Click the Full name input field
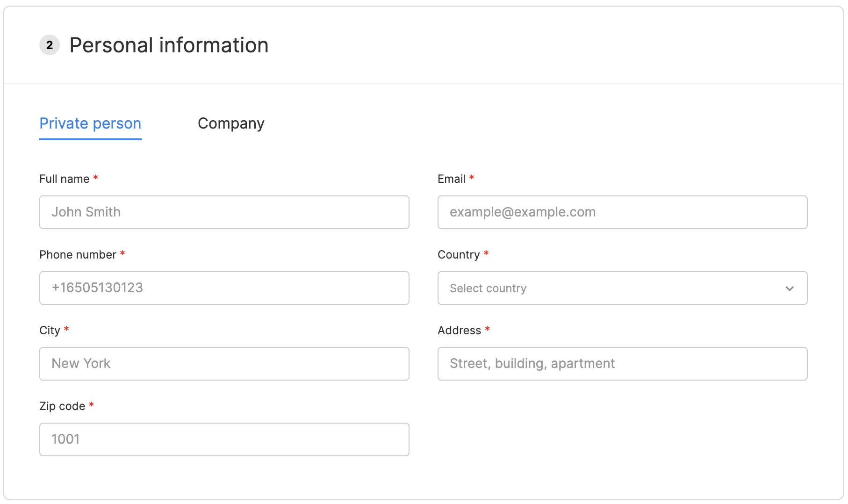This screenshot has width=848, height=504. click(224, 212)
